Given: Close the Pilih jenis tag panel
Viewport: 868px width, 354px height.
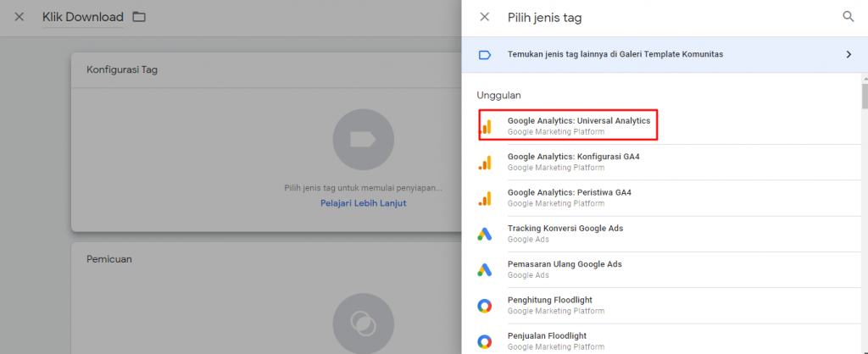Looking at the screenshot, I should [x=484, y=17].
